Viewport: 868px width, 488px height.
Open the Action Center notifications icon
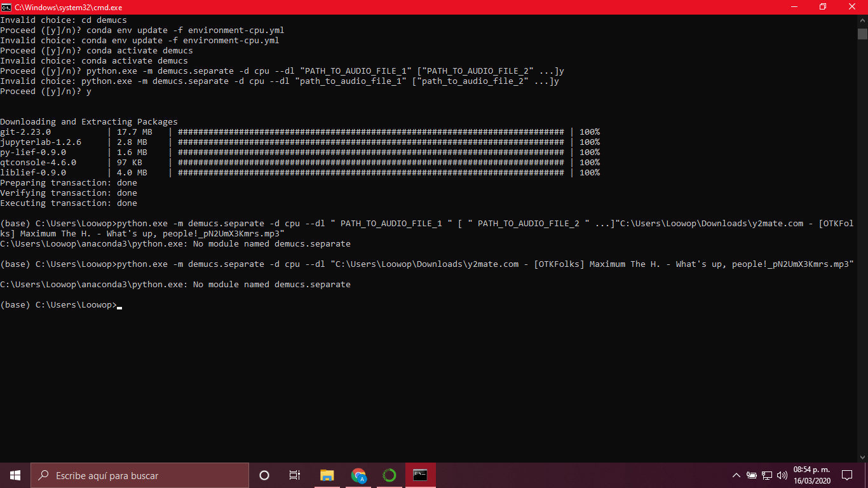(846, 475)
